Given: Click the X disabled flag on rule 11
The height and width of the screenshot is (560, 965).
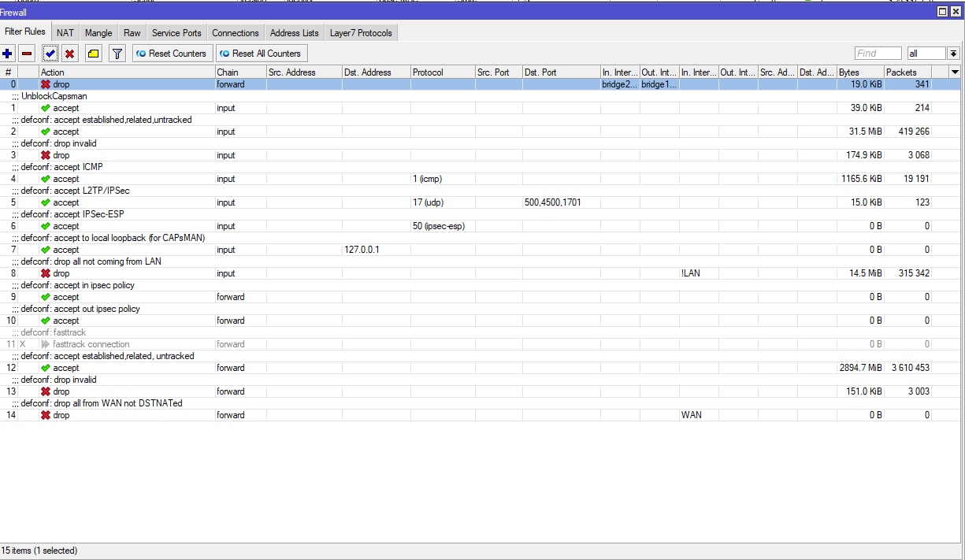Looking at the screenshot, I should [x=23, y=344].
